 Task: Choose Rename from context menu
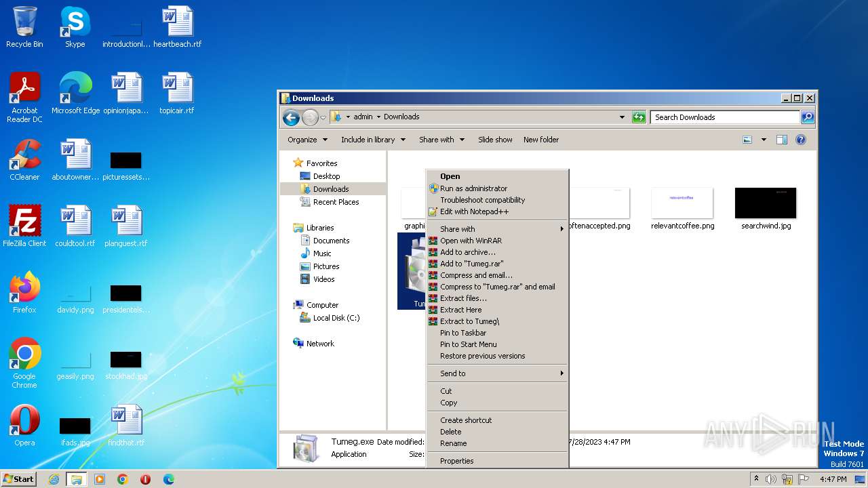pyautogui.click(x=497, y=443)
